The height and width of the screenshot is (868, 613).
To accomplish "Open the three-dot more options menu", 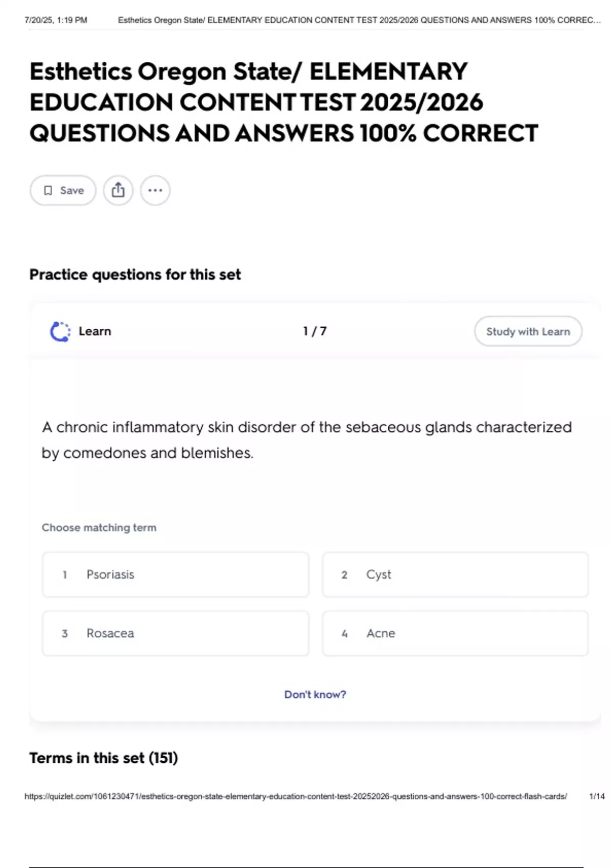I will point(155,190).
